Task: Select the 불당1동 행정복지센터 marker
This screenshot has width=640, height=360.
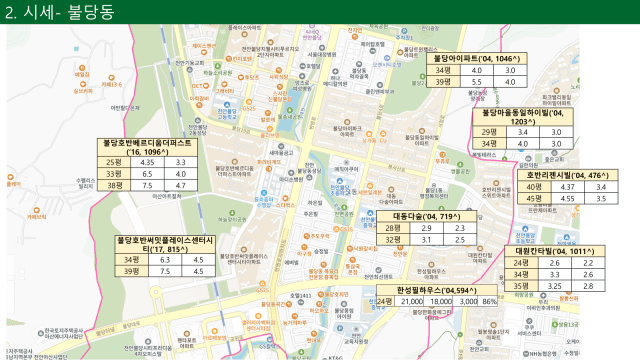Action: pos(434,185)
